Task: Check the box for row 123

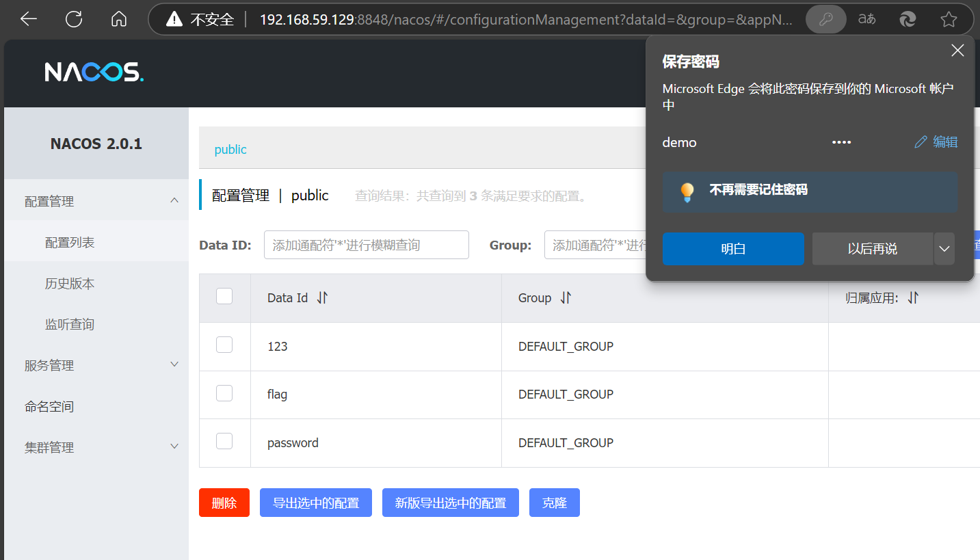Action: point(224,345)
